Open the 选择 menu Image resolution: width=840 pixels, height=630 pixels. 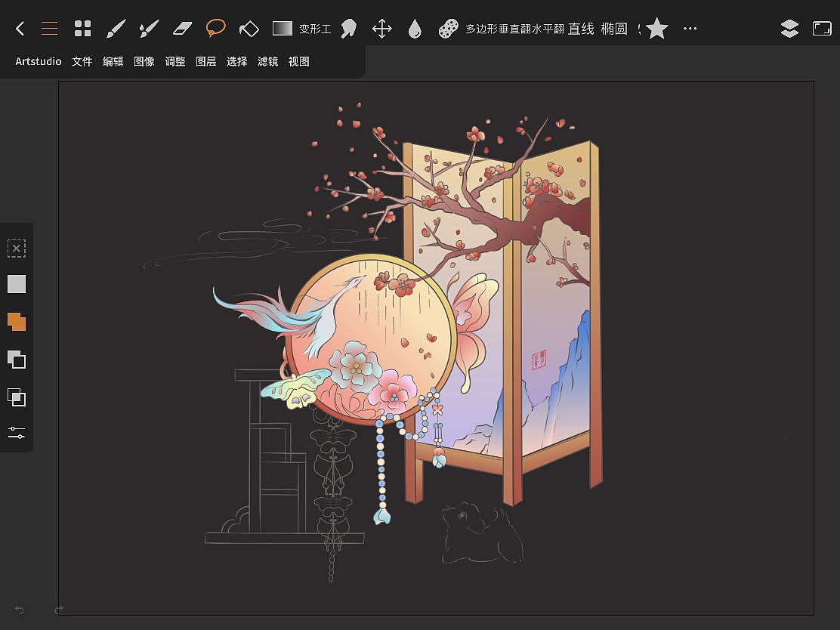(x=236, y=62)
